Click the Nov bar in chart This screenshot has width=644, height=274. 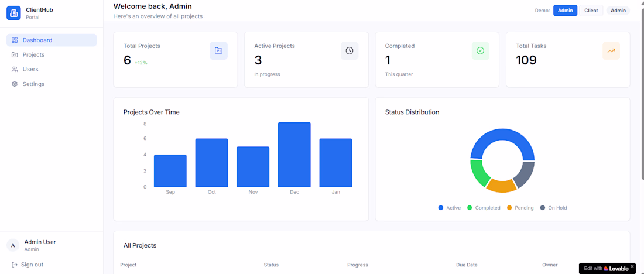tap(253, 167)
